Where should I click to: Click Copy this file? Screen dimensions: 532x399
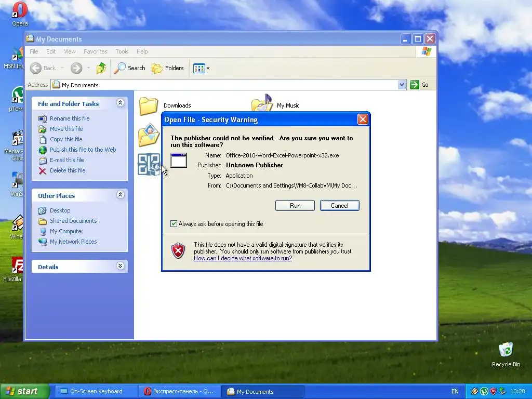66,139
